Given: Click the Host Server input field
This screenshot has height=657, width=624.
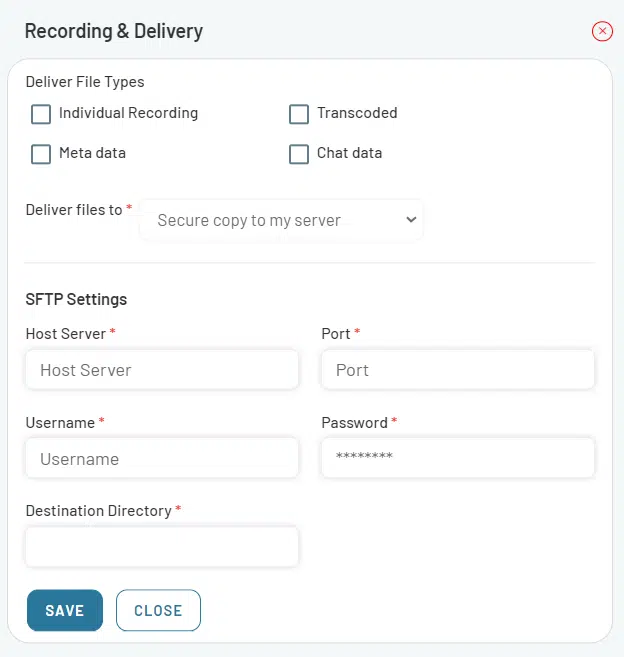Looking at the screenshot, I should click(162, 370).
